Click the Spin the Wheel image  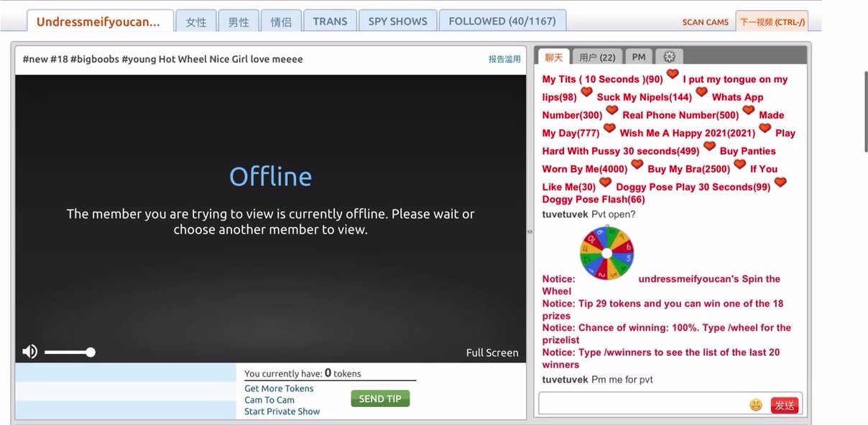[606, 253]
